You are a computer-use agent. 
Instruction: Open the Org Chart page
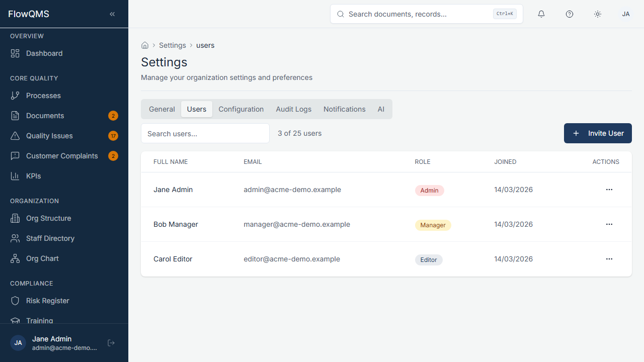point(42,258)
